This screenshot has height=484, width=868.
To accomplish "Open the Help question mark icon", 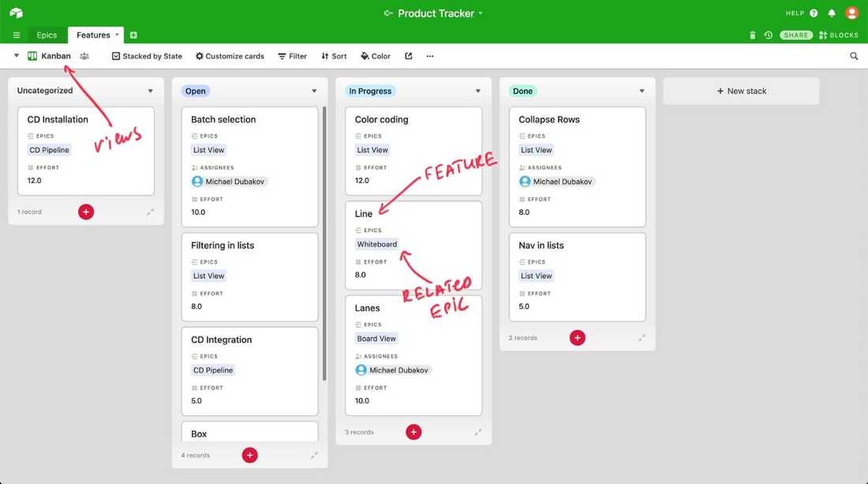I will coord(814,13).
